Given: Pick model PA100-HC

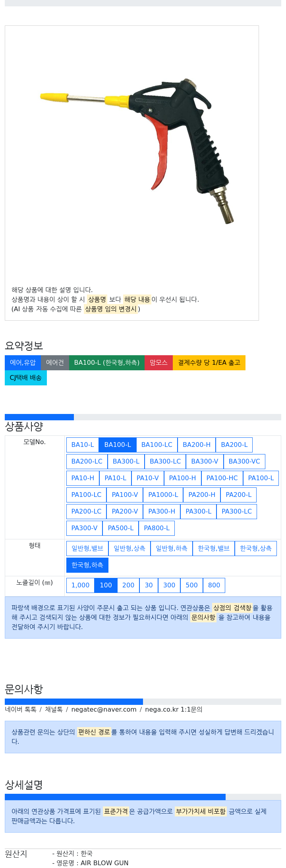Looking at the screenshot, I should [222, 478].
